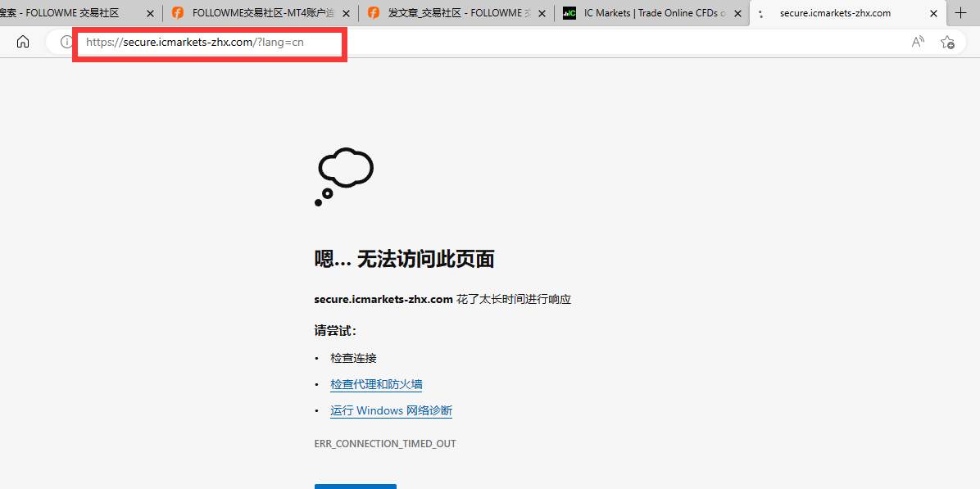Launch 运行 Windows 网络诊断 link
This screenshot has height=489, width=980.
pyautogui.click(x=391, y=411)
